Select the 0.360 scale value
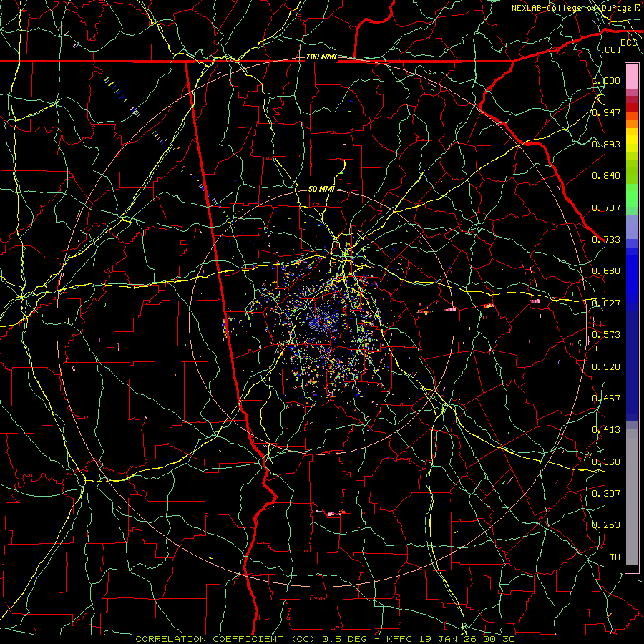The image size is (644, 644). (x=606, y=462)
